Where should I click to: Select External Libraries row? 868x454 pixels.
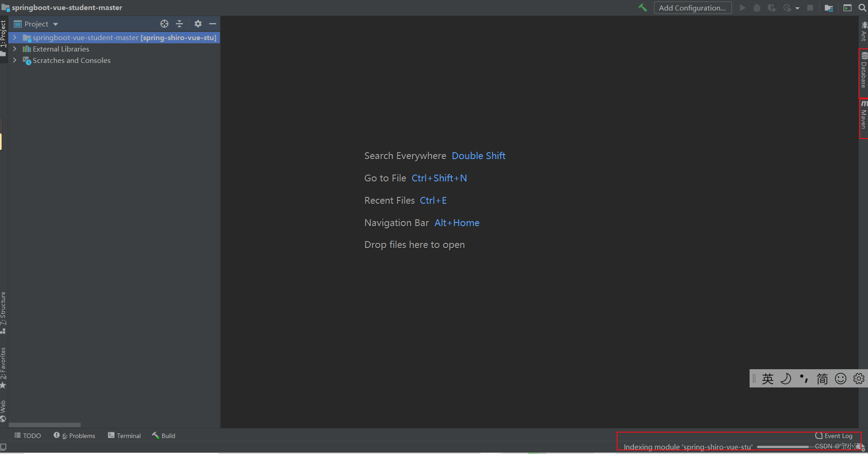114,49
